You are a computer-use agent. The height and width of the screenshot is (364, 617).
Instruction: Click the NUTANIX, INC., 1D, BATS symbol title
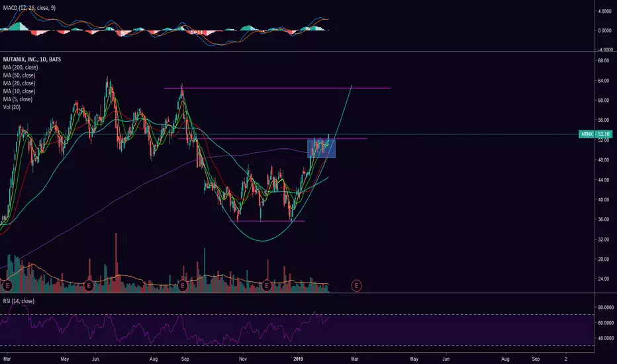(x=32, y=60)
